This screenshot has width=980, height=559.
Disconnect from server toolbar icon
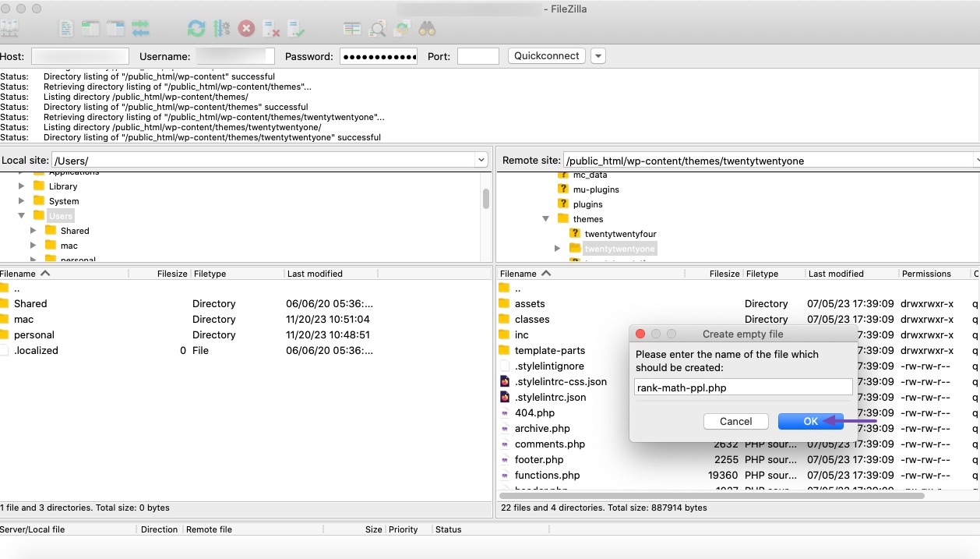click(x=271, y=29)
